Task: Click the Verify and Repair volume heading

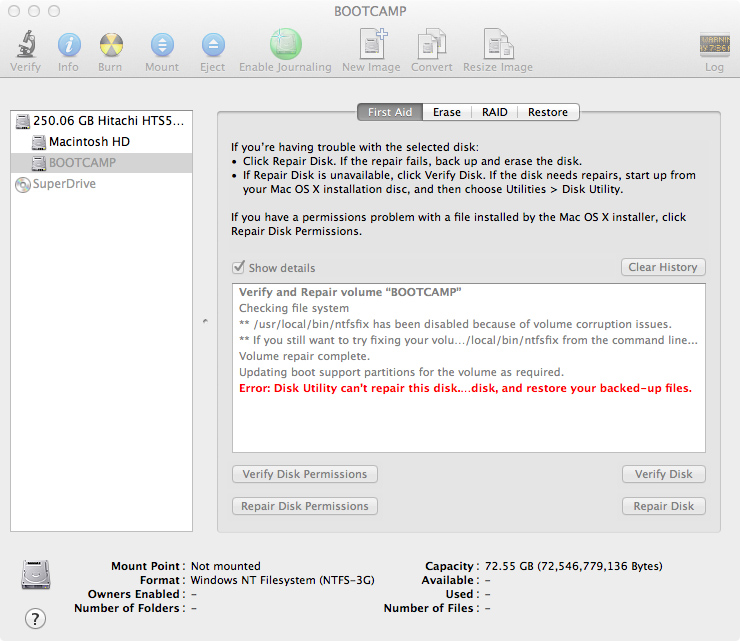Action: (350, 292)
